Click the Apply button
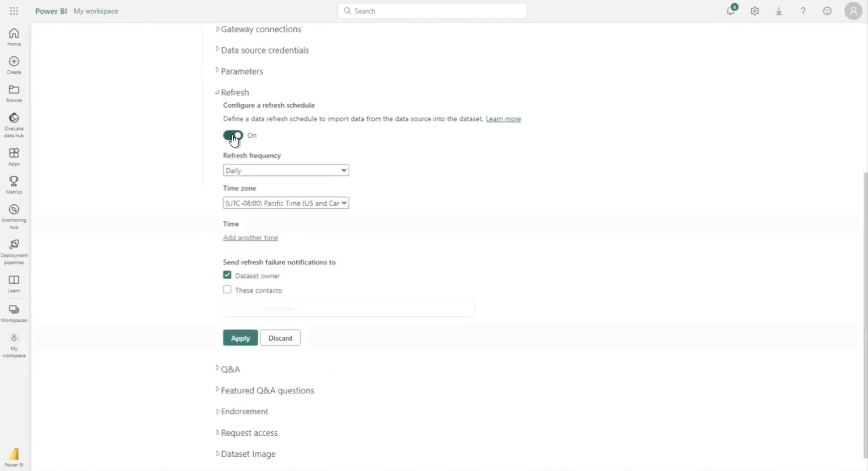868x471 pixels. 240,337
